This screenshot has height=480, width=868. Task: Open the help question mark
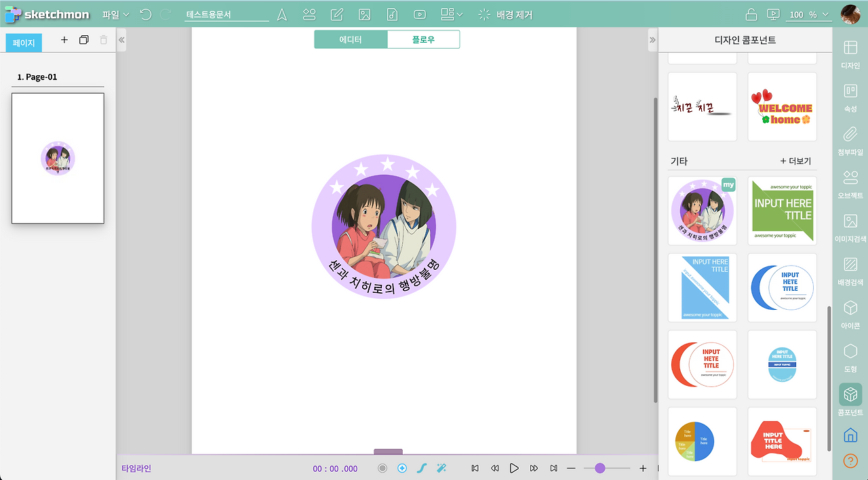tap(850, 461)
